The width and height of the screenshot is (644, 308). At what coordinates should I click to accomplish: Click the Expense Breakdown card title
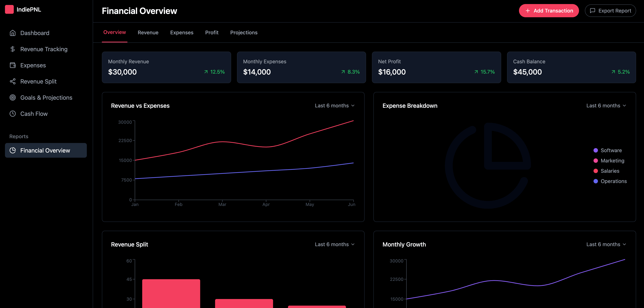pyautogui.click(x=410, y=106)
